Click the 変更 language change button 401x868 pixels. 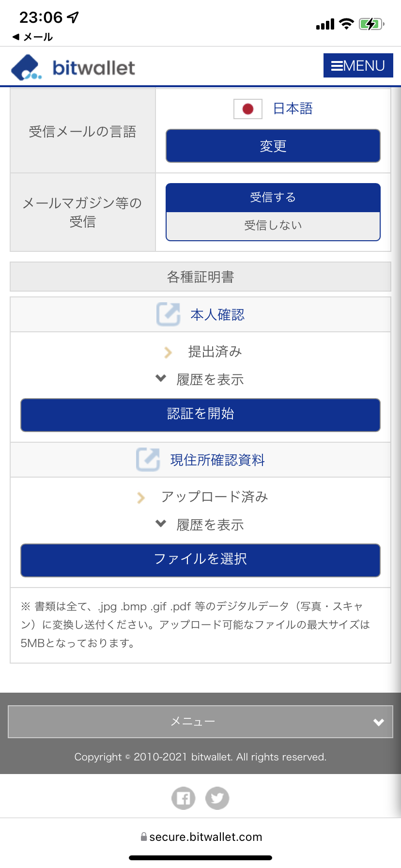[273, 146]
